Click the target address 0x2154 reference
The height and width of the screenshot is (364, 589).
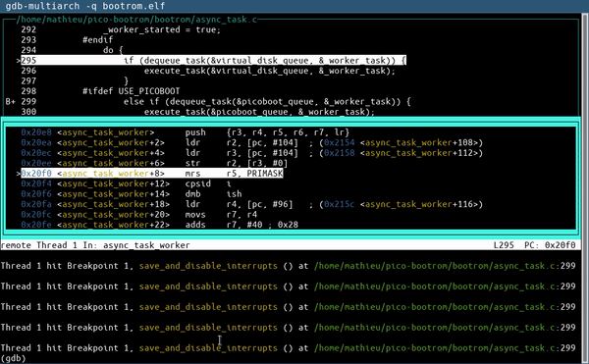tap(340, 142)
